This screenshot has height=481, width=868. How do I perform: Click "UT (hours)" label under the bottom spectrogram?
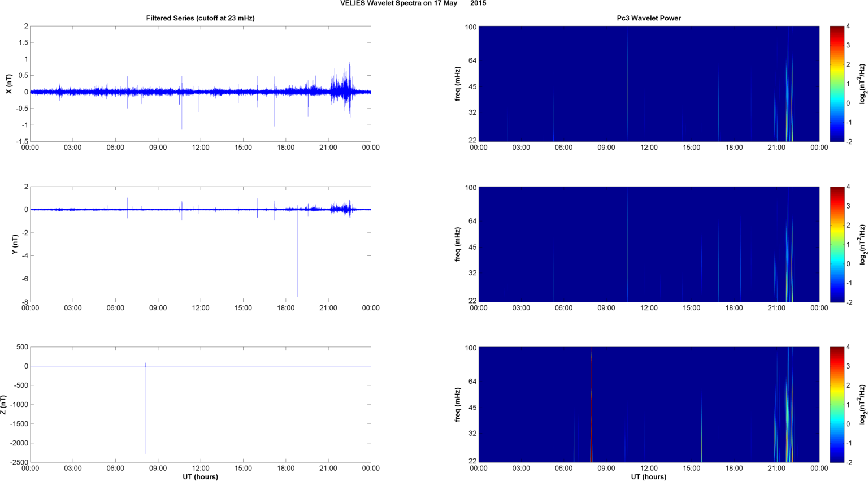point(649,477)
